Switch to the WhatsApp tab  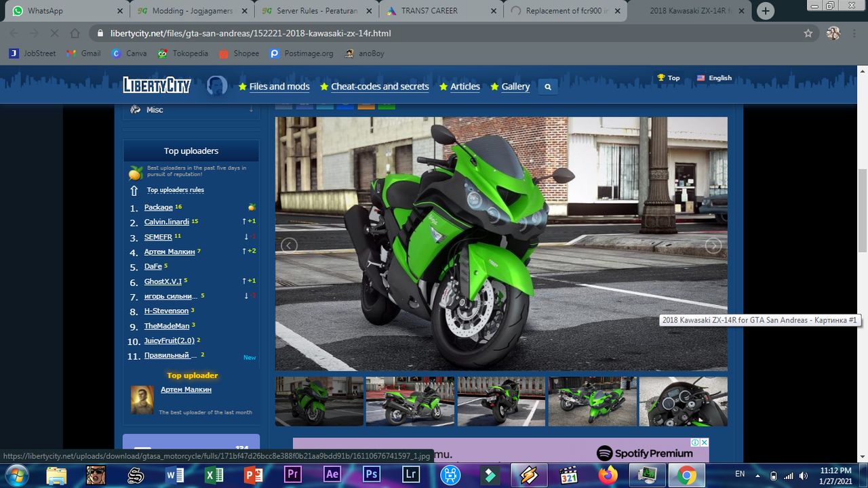point(66,11)
